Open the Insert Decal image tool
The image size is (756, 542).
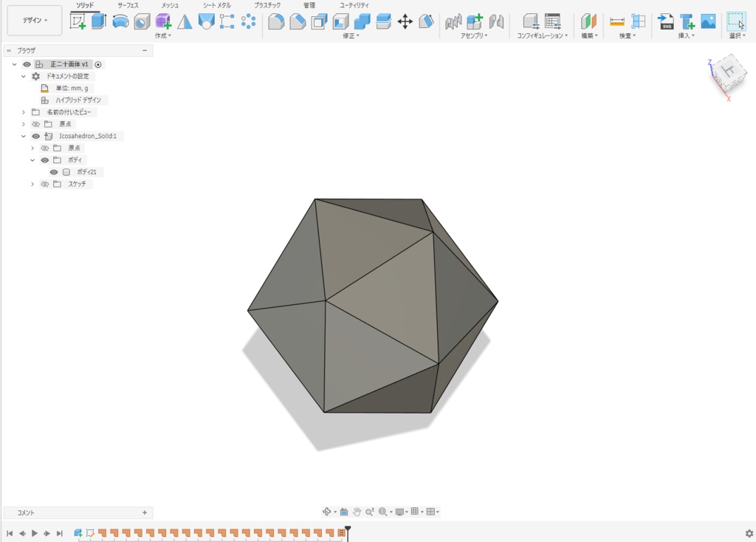pos(708,20)
